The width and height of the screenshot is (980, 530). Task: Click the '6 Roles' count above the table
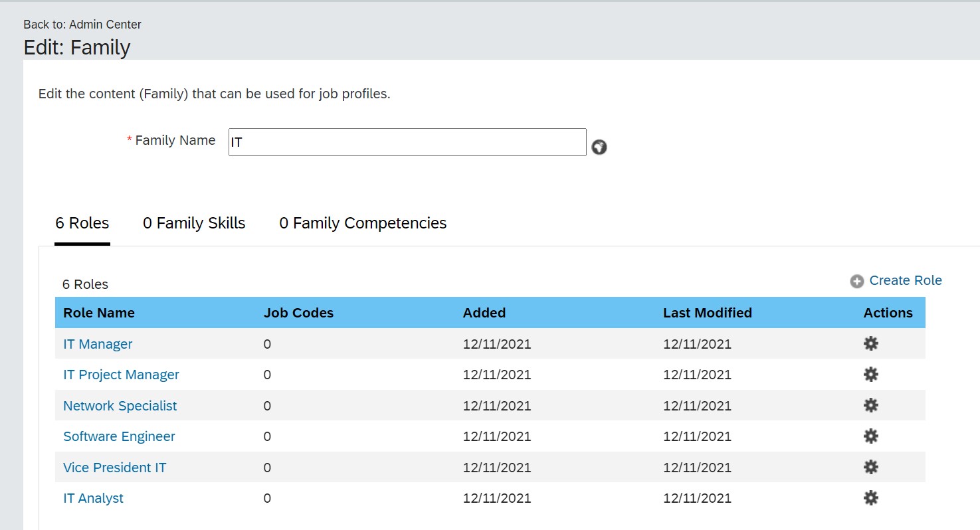85,284
